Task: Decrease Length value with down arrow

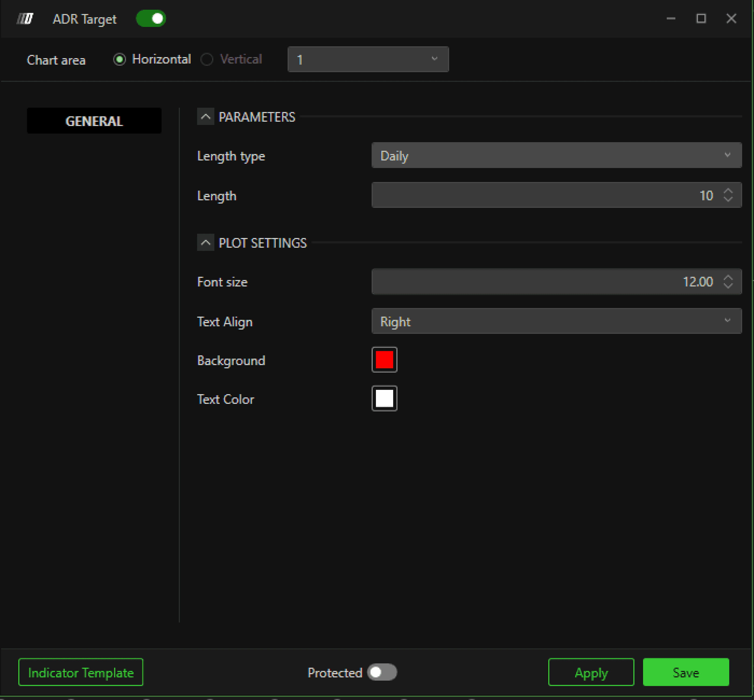Action: point(728,199)
